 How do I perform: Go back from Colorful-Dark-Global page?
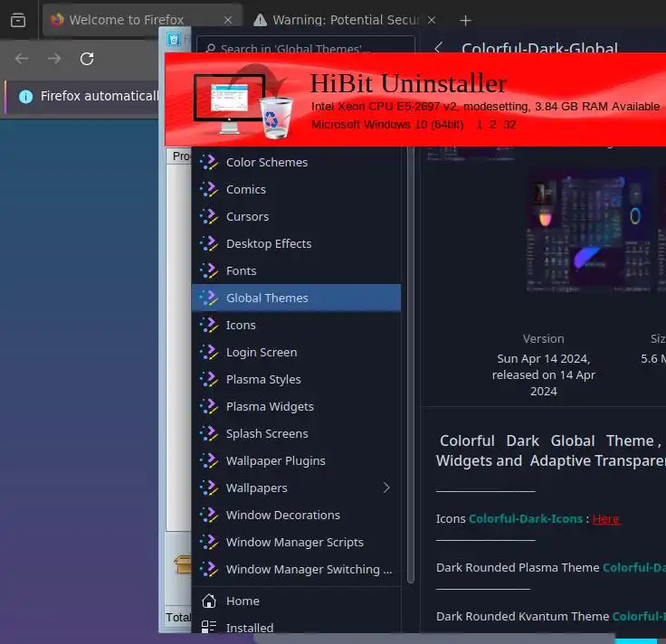click(x=439, y=48)
